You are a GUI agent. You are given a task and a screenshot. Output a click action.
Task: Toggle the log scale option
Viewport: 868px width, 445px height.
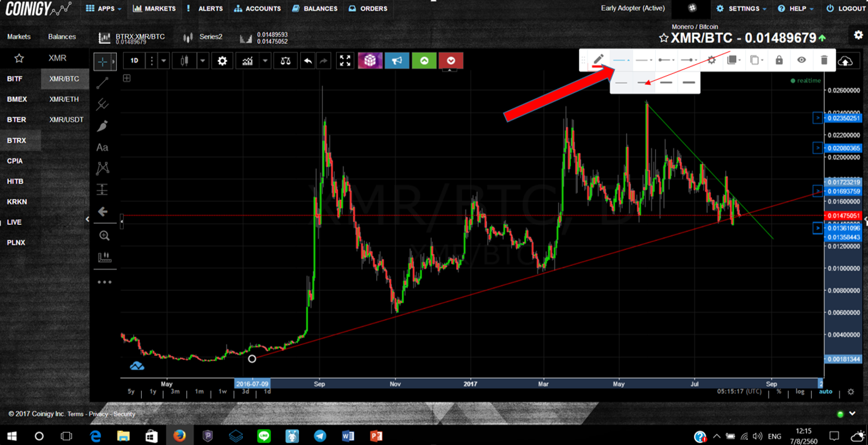(x=800, y=391)
